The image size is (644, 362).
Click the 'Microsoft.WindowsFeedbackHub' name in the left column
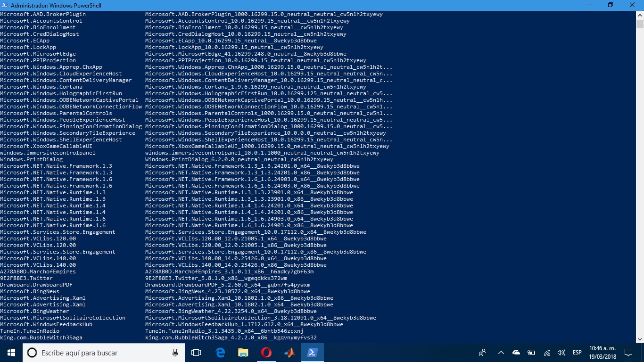(x=46, y=324)
